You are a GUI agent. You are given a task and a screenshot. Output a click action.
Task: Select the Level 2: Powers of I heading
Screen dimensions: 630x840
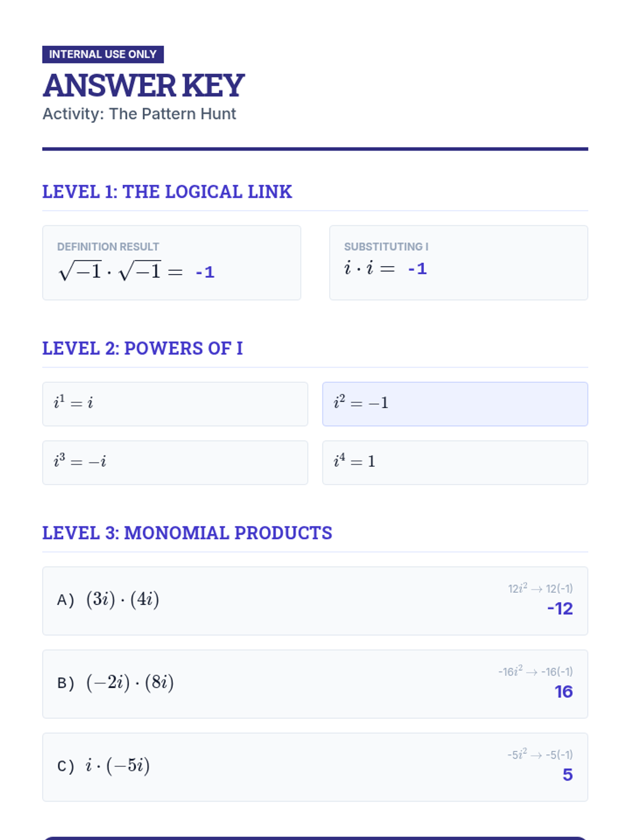coord(142,349)
